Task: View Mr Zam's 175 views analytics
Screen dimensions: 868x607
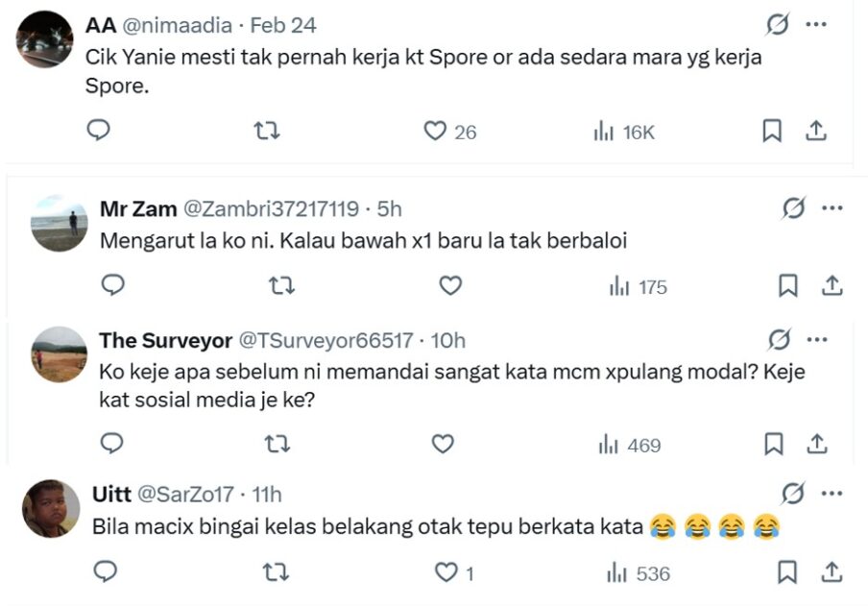Action: (x=638, y=286)
